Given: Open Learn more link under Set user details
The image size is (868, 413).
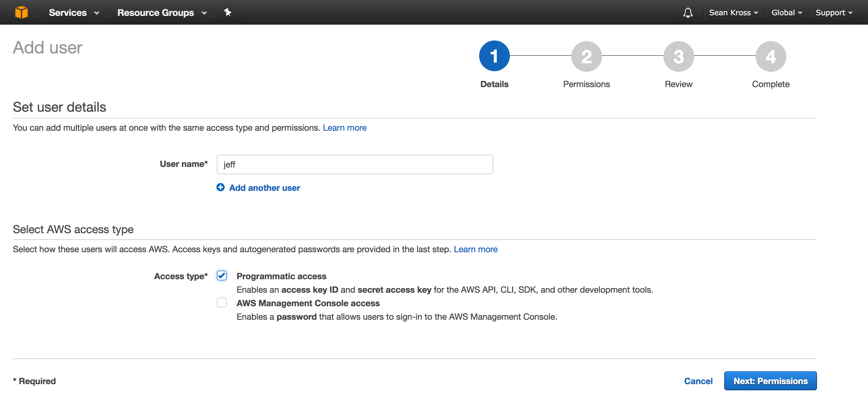Looking at the screenshot, I should point(345,128).
